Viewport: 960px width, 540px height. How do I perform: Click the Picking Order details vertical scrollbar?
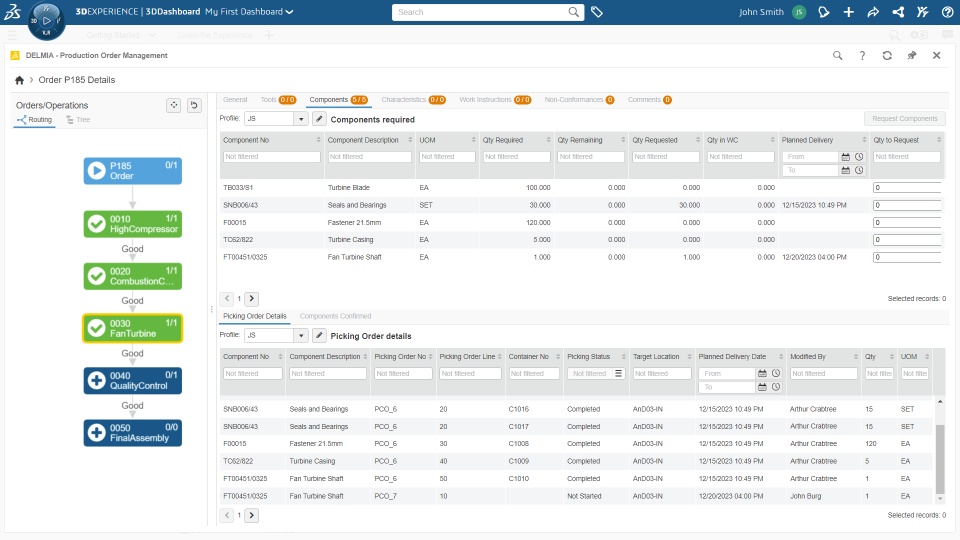(x=940, y=459)
